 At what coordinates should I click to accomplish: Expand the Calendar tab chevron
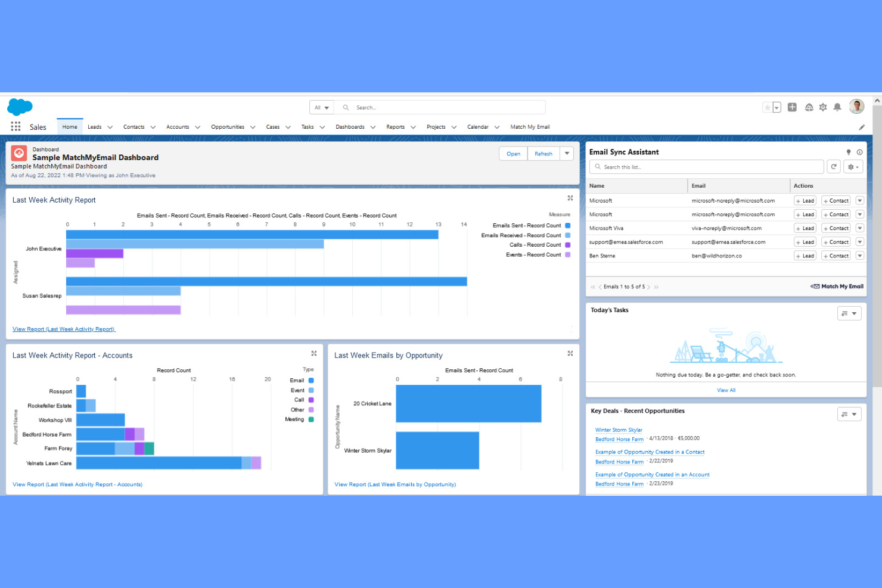click(497, 127)
